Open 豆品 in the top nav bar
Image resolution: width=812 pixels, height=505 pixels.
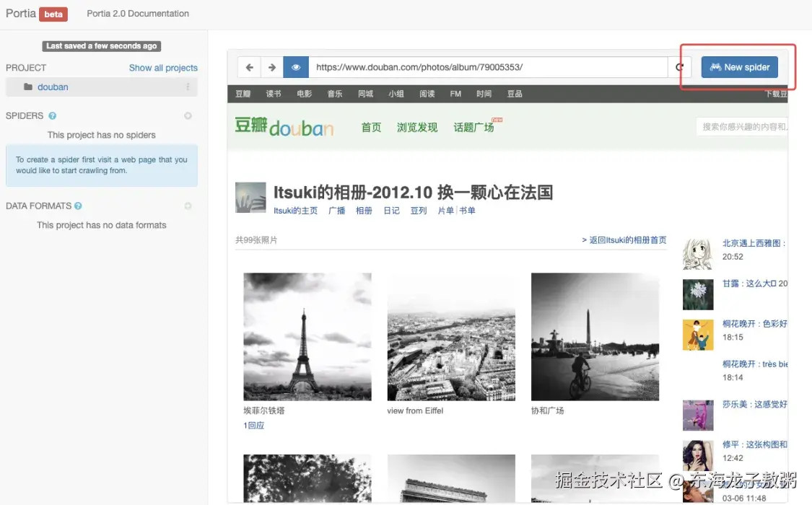514,94
